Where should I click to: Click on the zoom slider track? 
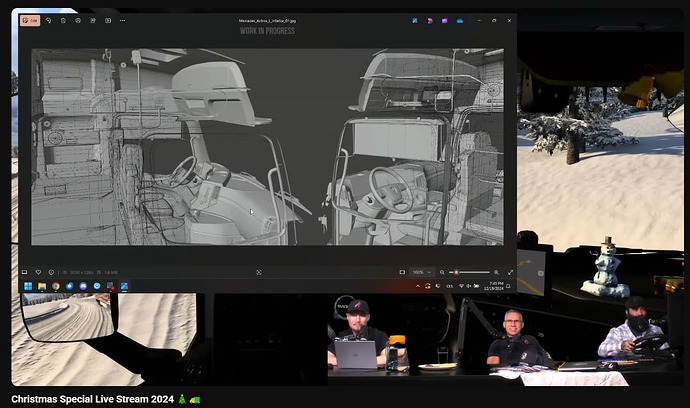coord(472,272)
